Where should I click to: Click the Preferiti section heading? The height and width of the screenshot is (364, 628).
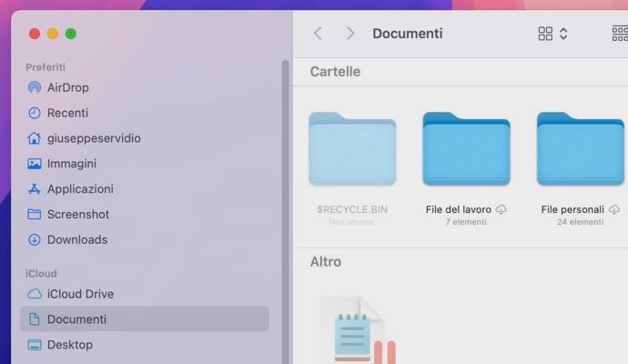(46, 66)
